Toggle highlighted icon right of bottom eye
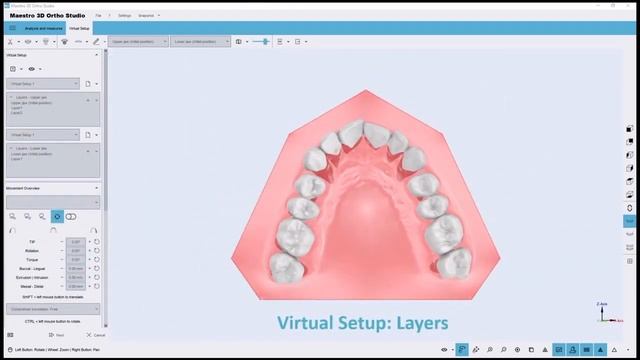Image resolution: width=640 pixels, height=360 pixels. pos(462,349)
